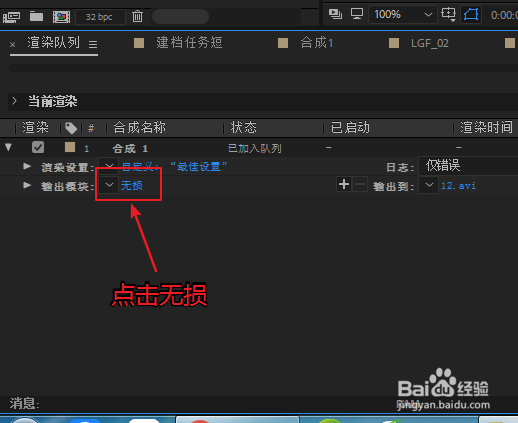Expand the 当前渲染 section
The height and width of the screenshot is (423, 518).
click(14, 101)
